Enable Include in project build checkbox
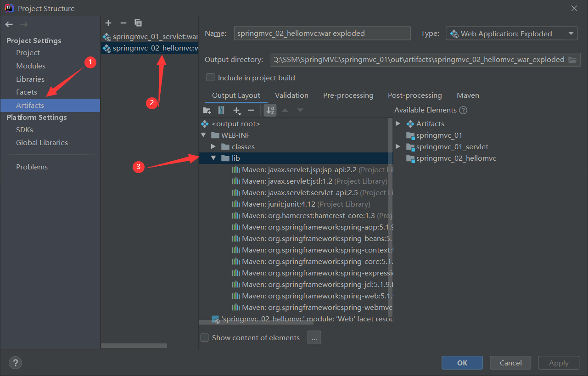Image resolution: width=588 pixels, height=376 pixels. click(210, 78)
